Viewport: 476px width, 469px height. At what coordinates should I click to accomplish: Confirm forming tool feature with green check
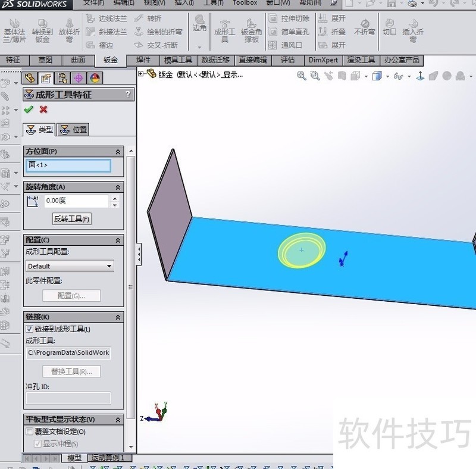pyautogui.click(x=29, y=110)
